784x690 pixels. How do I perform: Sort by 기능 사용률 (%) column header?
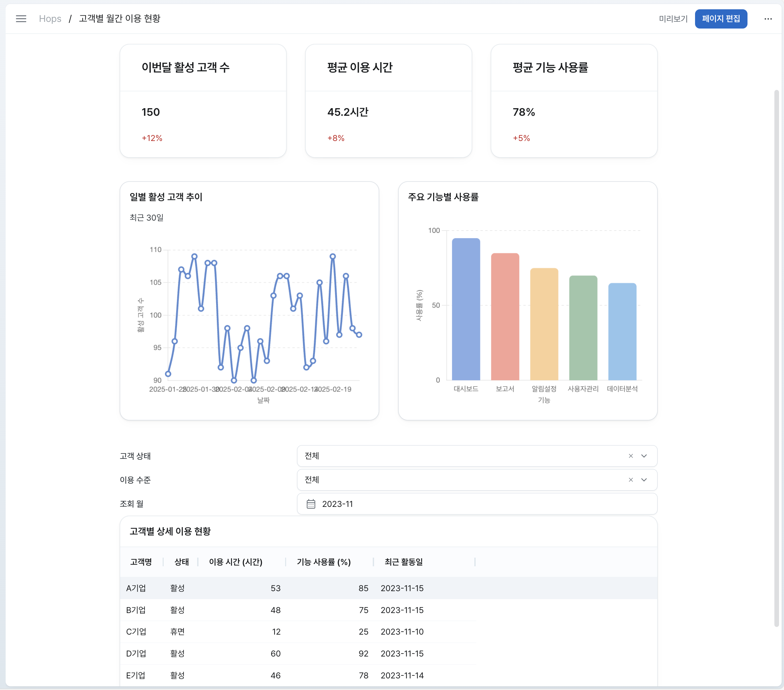(x=323, y=562)
